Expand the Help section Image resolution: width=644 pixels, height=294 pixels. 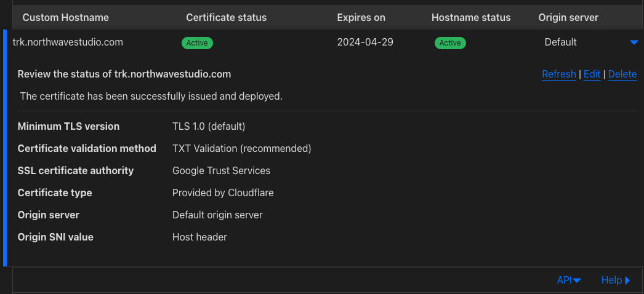pyautogui.click(x=615, y=280)
